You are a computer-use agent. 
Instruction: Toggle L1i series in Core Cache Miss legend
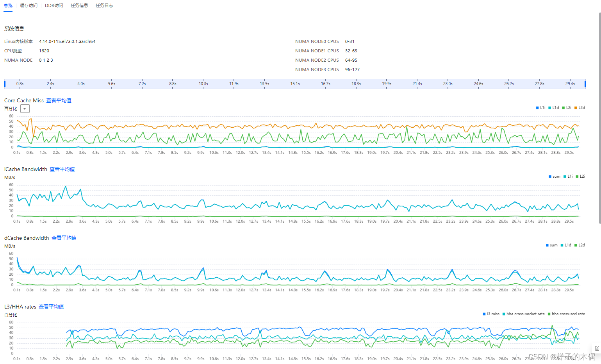click(541, 108)
